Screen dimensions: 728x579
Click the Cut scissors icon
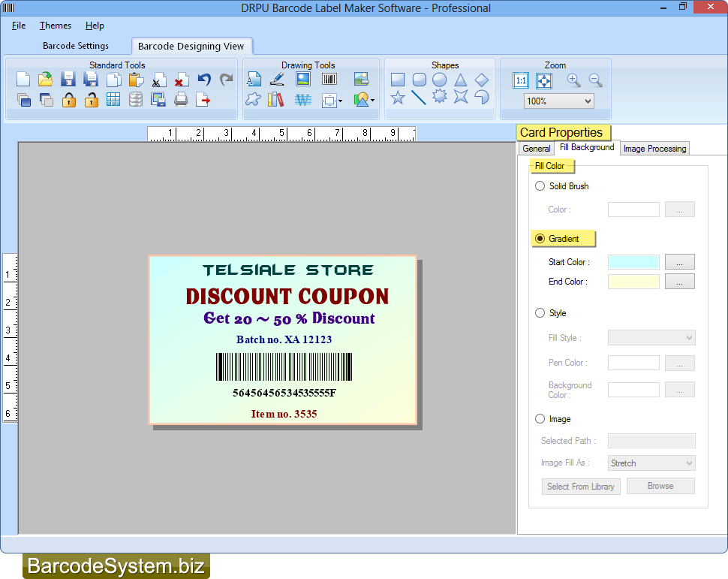coord(158,80)
